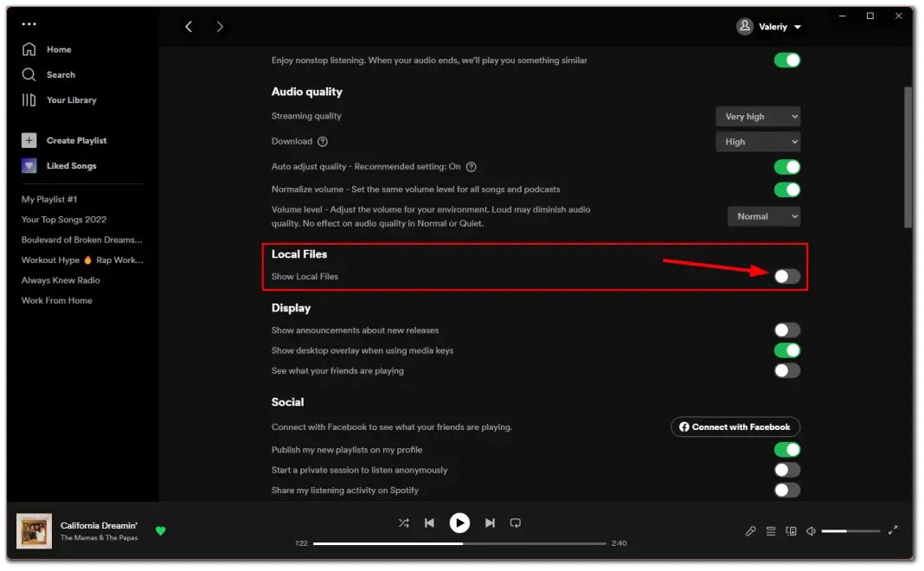The height and width of the screenshot is (571, 924).
Task: Open Search from the sidebar
Action: click(59, 74)
